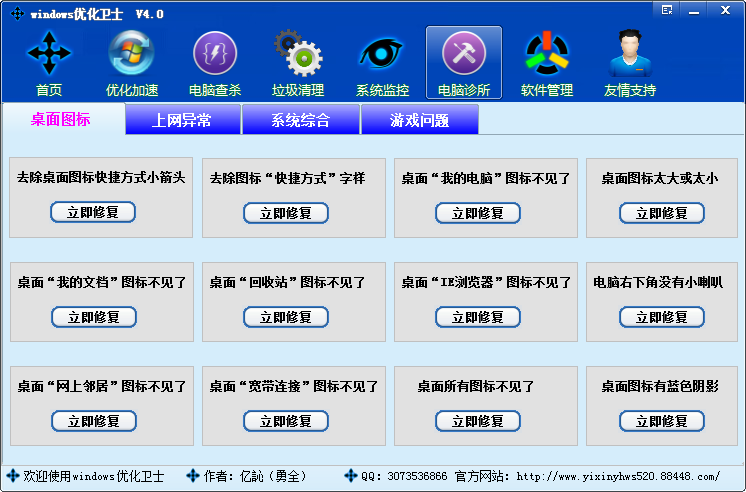Click the 电脑右下角没有小喇叭 label
Viewport: 746px width, 492px height.
tap(658, 282)
